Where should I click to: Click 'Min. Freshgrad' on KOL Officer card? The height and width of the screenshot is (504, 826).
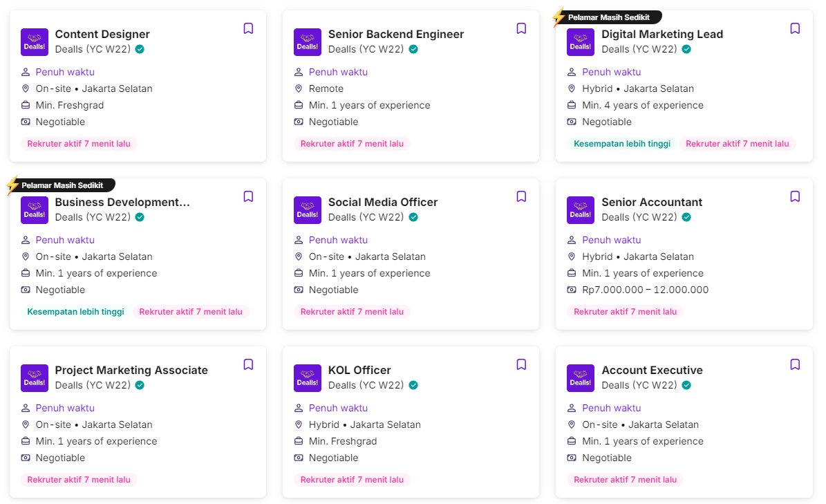pyautogui.click(x=343, y=441)
